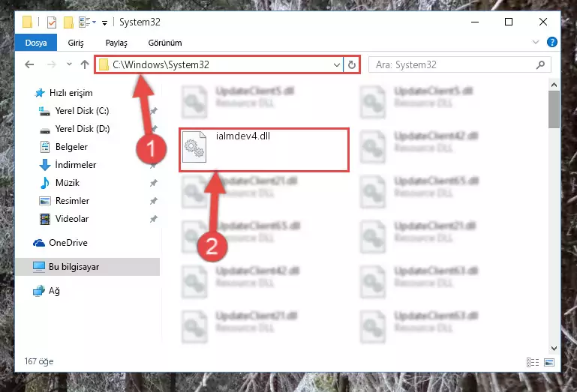Expand the address bar history dropdown
The width and height of the screenshot is (577, 392).
click(x=336, y=65)
